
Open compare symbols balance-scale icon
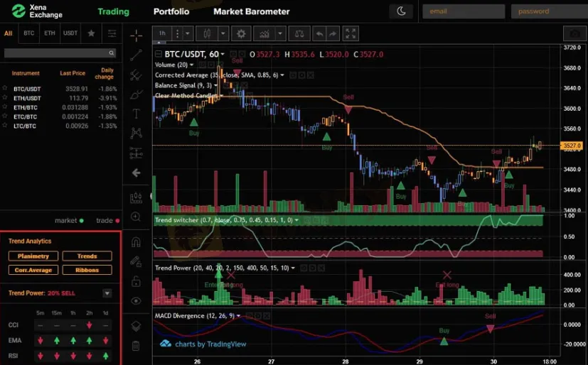[299, 33]
